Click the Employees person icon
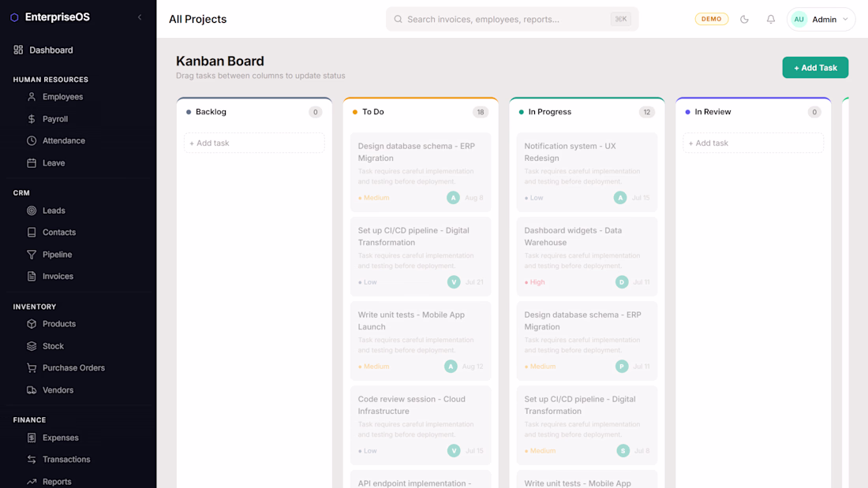This screenshot has height=488, width=868. click(x=32, y=97)
